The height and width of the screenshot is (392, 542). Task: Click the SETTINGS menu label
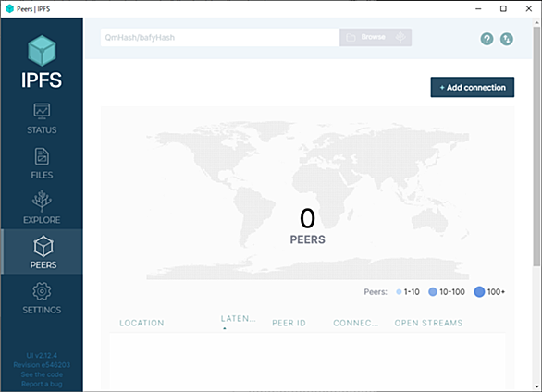click(42, 310)
